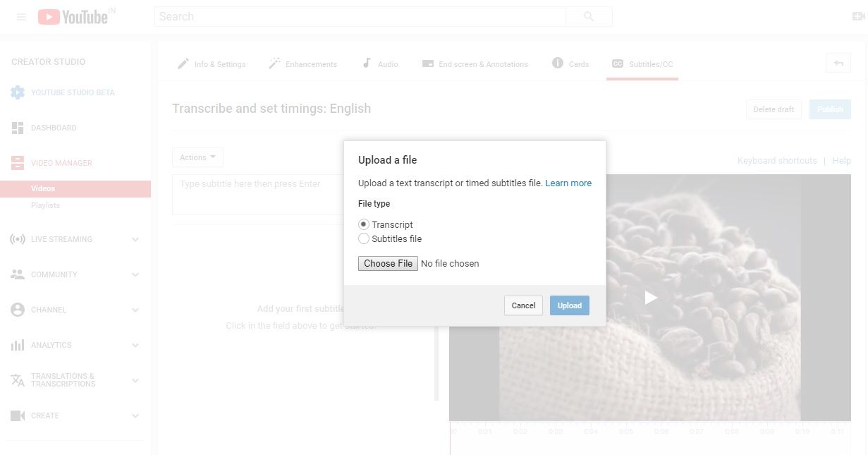Open the Help link

click(x=841, y=160)
